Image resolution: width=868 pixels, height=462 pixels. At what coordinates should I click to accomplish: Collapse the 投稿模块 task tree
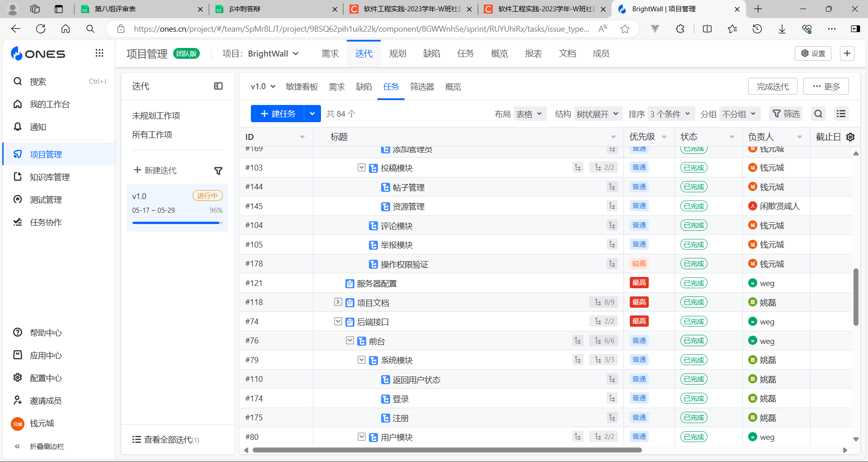tap(362, 168)
